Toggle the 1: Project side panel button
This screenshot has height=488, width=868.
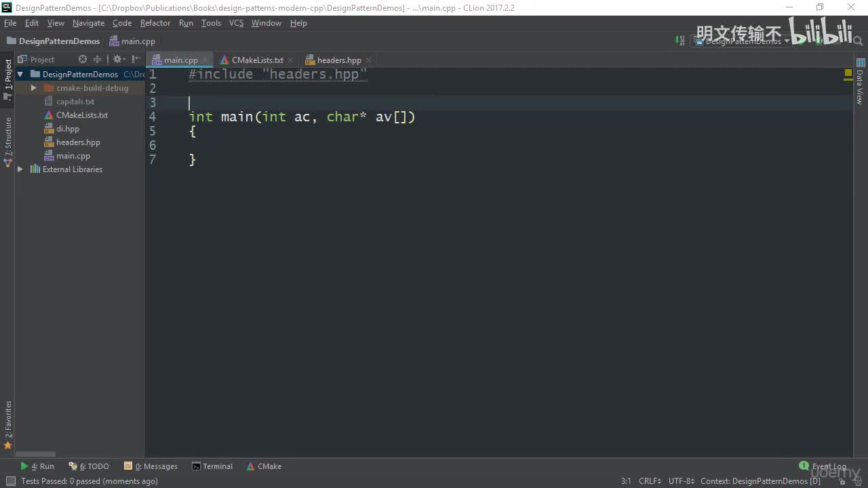(x=8, y=80)
